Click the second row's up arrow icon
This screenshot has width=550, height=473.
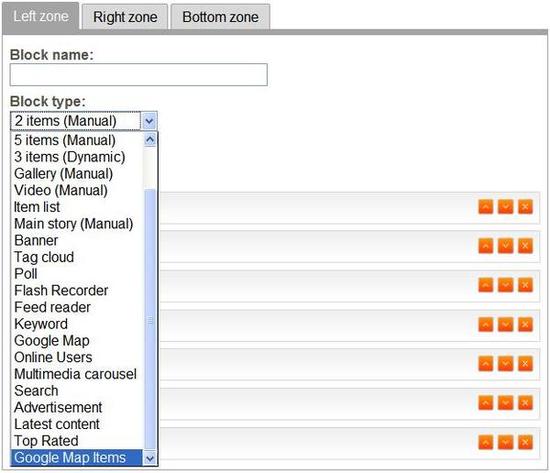coord(485,246)
